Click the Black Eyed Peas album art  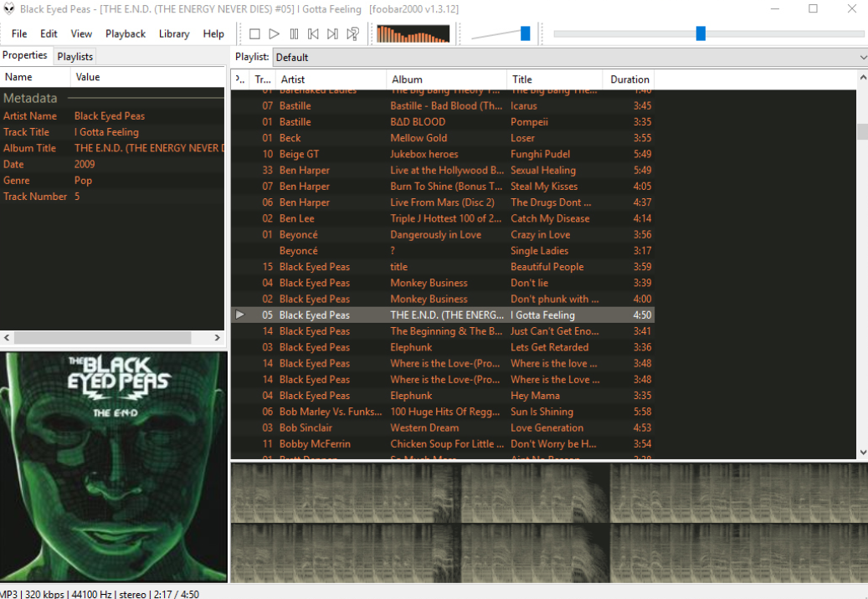pos(114,467)
